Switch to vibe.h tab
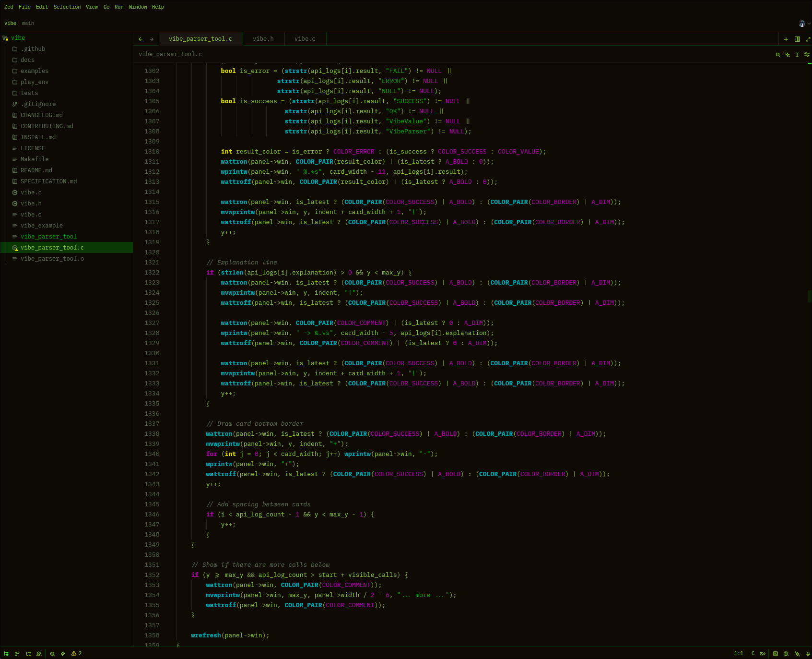Image resolution: width=812 pixels, height=659 pixels. pos(263,39)
